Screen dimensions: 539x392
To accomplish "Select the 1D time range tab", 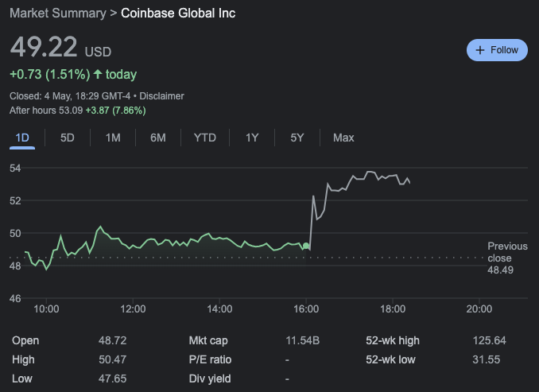I will (x=22, y=138).
